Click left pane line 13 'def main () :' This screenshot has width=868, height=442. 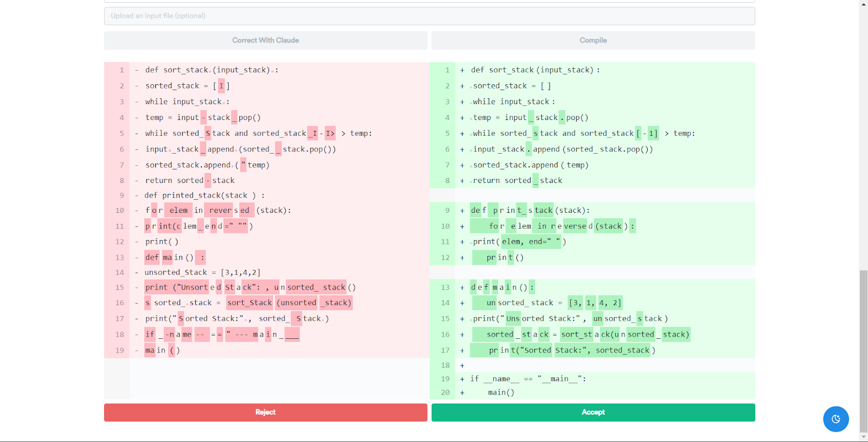pyautogui.click(x=175, y=257)
